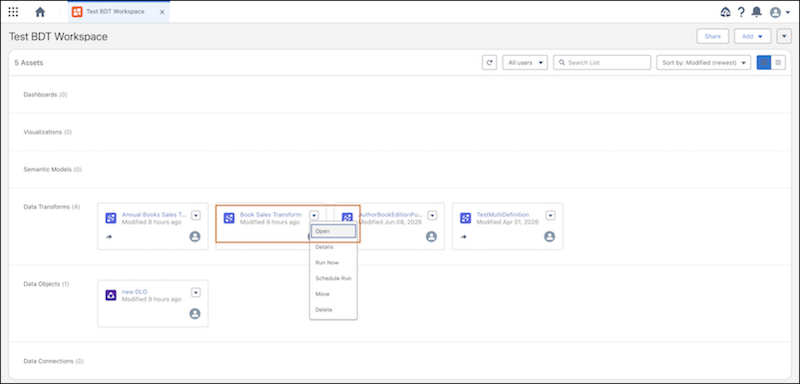Screen dimensions: 800x384
Task: Click the Search List input field
Action: (x=602, y=62)
